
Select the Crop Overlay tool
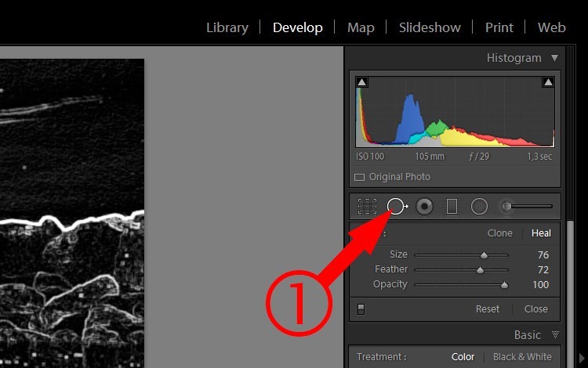click(x=367, y=206)
